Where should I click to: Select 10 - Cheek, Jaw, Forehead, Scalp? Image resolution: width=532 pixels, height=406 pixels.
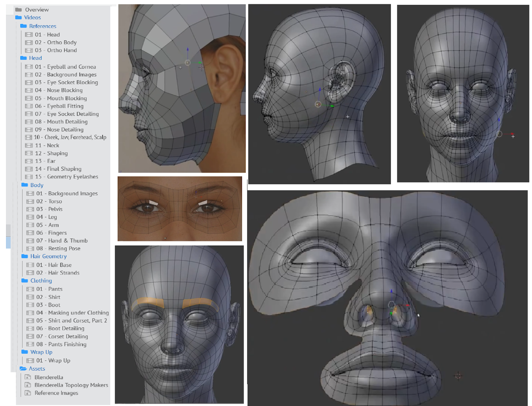coord(70,137)
